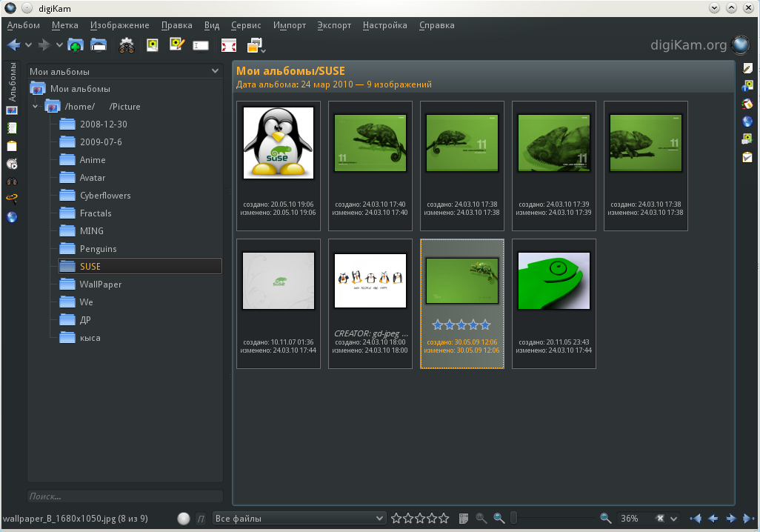760x532 pixels.
Task: Open the Справка menu
Action: tap(437, 25)
